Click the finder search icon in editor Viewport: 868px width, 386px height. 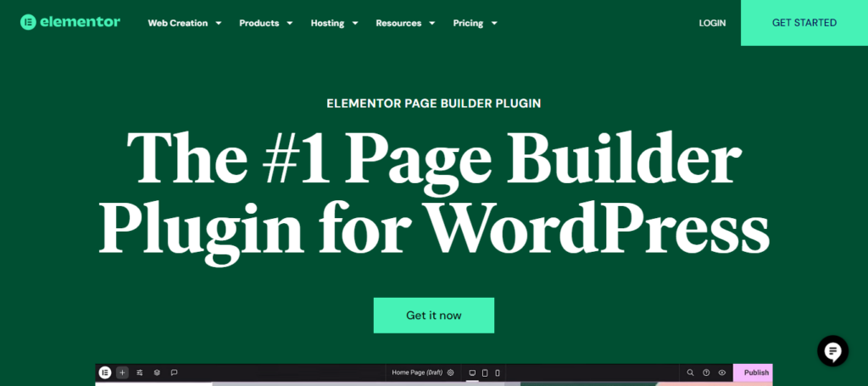[x=690, y=372]
